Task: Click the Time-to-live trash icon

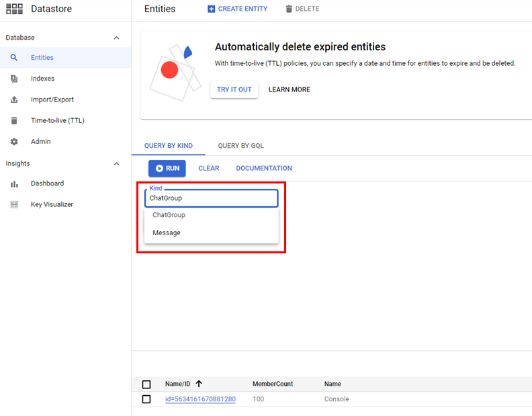Action: [x=14, y=121]
